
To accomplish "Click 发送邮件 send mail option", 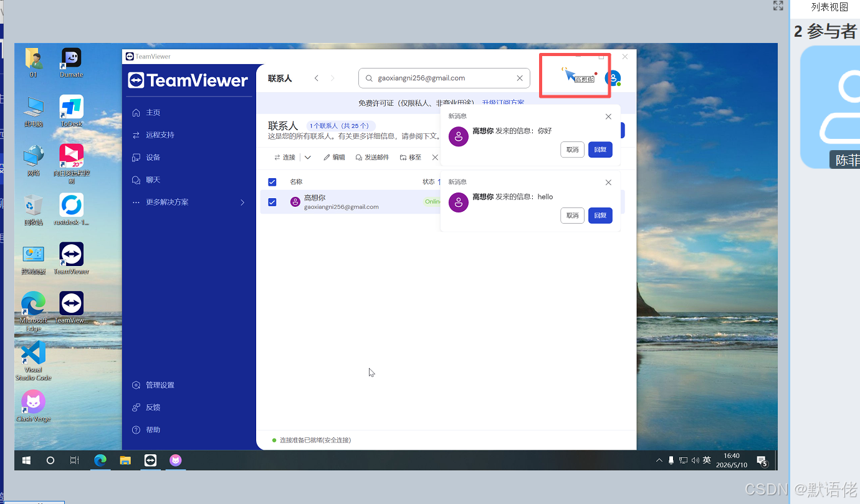I will tap(372, 158).
